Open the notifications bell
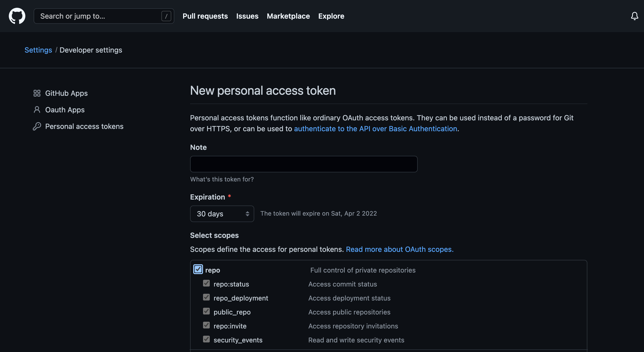The width and height of the screenshot is (644, 352). tap(634, 16)
